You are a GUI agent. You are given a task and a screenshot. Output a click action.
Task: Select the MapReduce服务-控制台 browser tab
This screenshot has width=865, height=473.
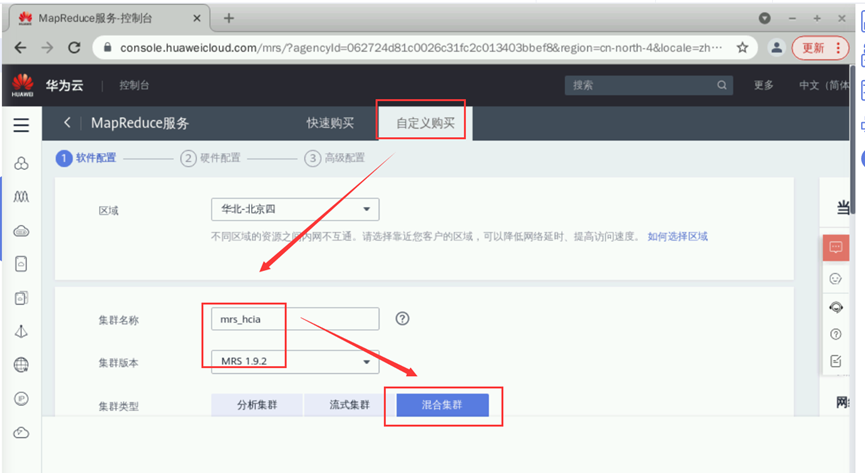109,18
